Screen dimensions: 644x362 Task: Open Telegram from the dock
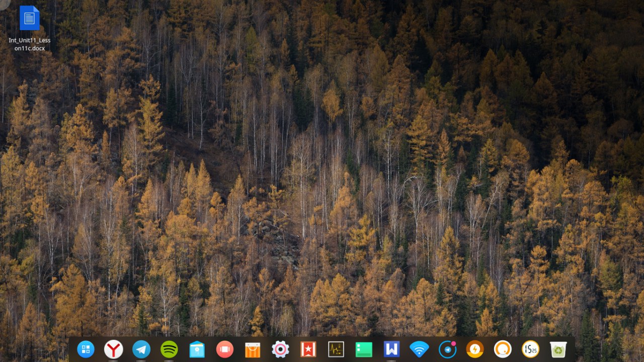point(141,349)
